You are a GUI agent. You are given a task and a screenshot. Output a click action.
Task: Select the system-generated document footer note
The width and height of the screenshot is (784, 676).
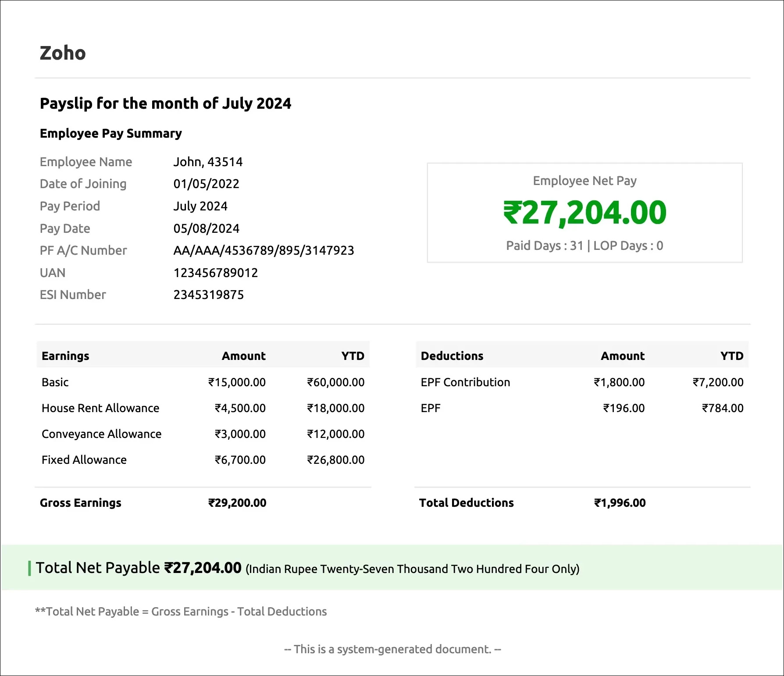392,649
